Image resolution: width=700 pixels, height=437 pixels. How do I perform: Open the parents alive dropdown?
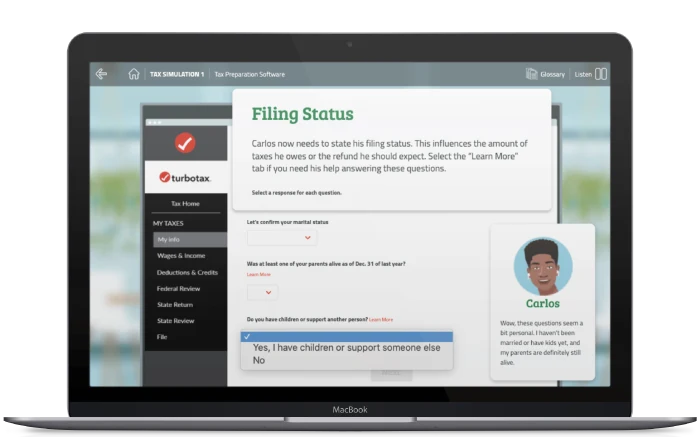(x=262, y=292)
